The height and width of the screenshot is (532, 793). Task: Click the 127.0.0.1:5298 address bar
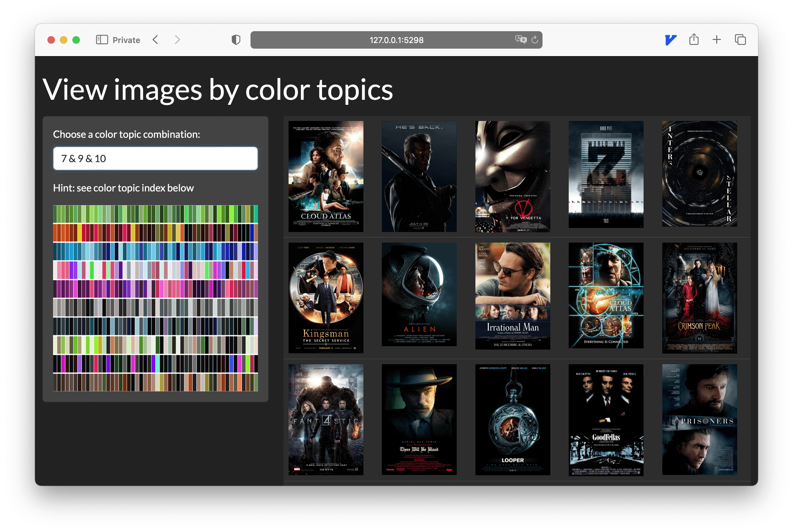pos(396,40)
